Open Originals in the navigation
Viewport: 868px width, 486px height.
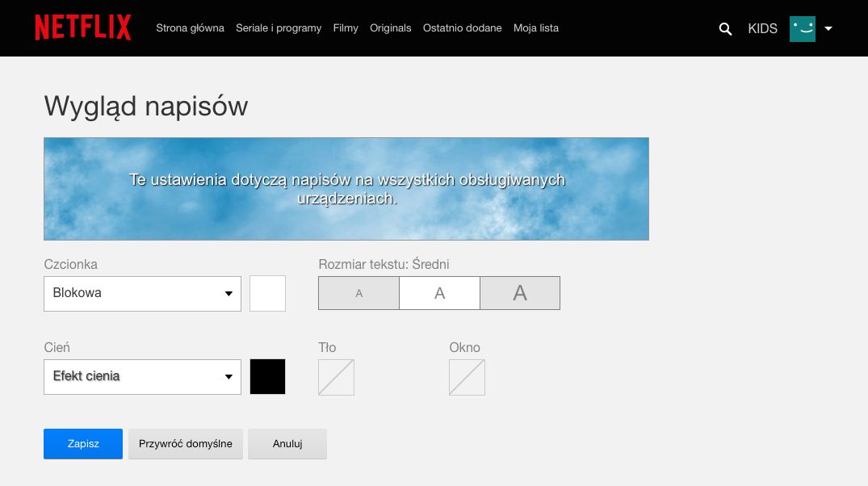pos(390,28)
